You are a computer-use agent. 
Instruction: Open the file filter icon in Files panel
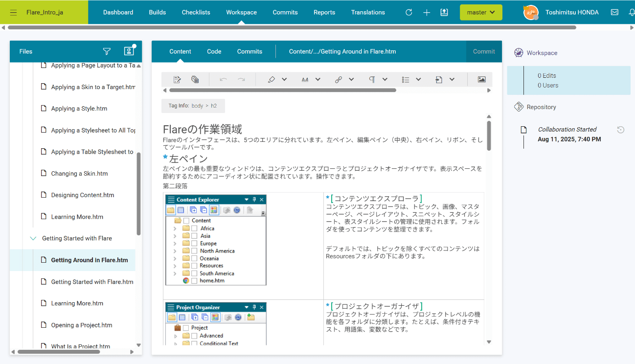tap(107, 51)
